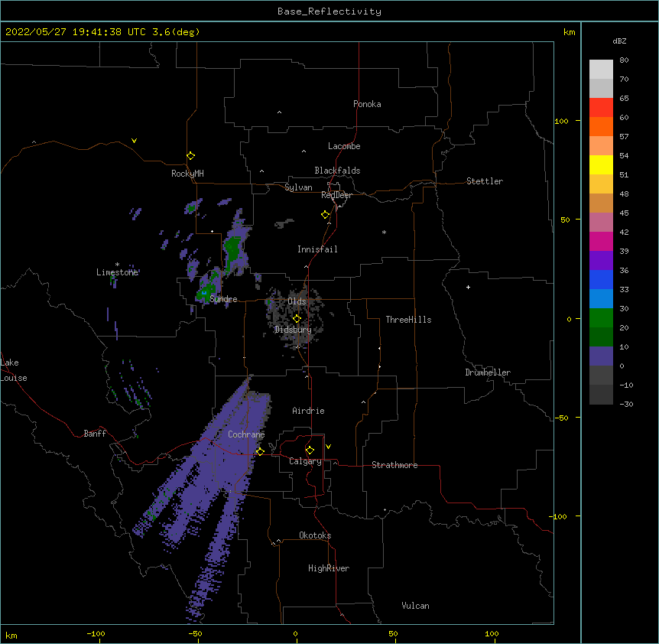The height and width of the screenshot is (644, 659).
Task: Click the Didsbury label
Action: 294,330
